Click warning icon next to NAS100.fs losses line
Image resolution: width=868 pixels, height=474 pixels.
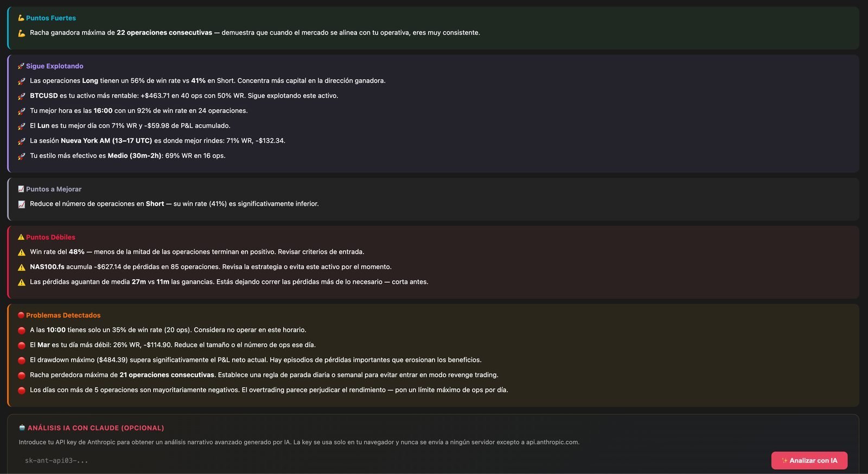[22, 267]
